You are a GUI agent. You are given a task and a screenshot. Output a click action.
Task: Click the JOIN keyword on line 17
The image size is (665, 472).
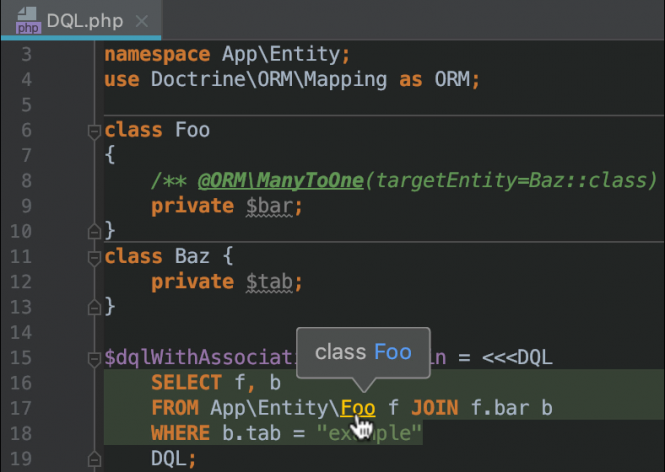435,408
